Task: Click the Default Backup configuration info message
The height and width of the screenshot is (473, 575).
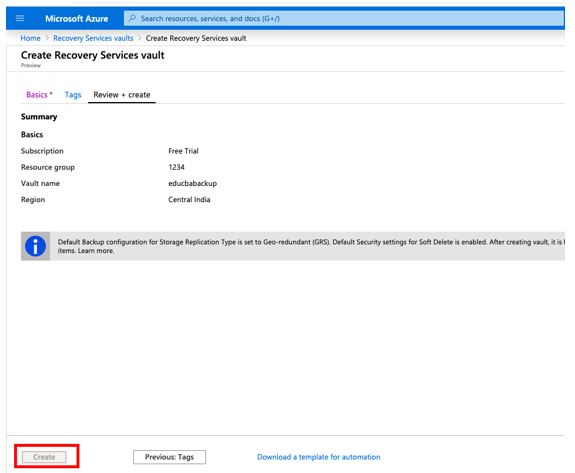Action: click(311, 246)
